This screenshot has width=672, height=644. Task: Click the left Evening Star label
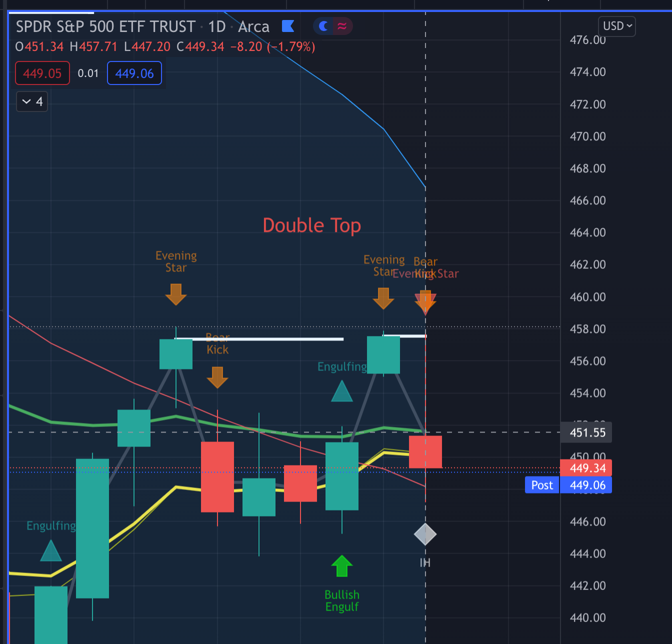click(x=176, y=261)
